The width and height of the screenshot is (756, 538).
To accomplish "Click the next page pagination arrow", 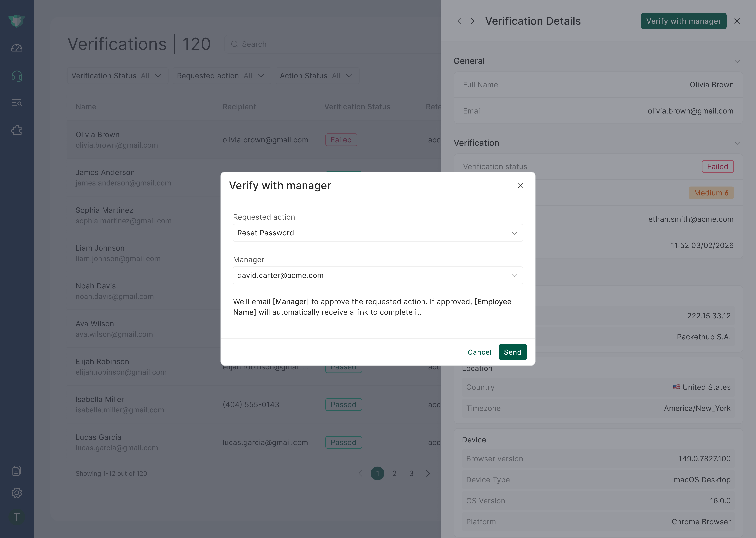I will (x=428, y=473).
